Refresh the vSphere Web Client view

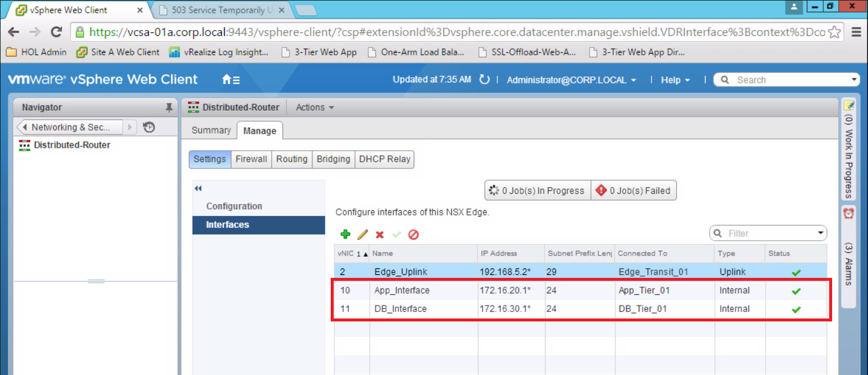point(484,79)
